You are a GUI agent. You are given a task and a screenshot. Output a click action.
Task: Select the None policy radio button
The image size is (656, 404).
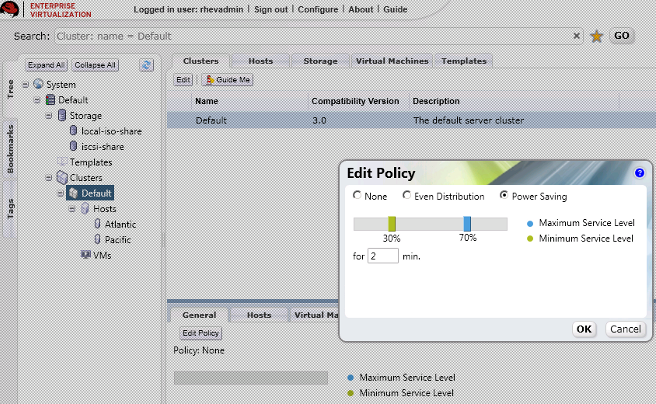pos(357,196)
